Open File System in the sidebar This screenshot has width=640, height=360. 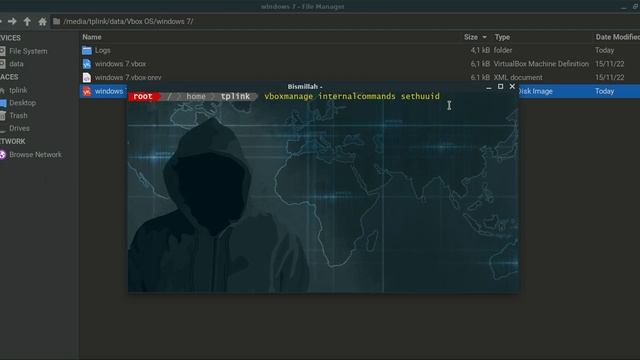coord(28,51)
